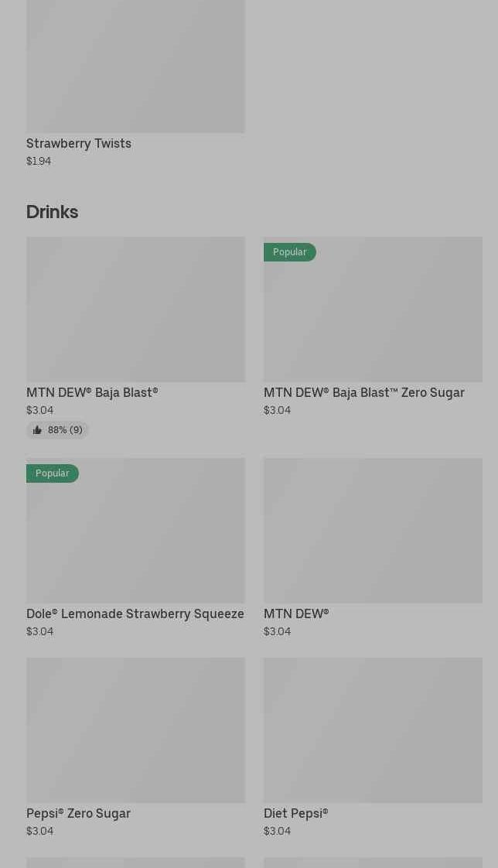The width and height of the screenshot is (498, 868).
Task: Click the plain MTN DEW® item name
Action: [296, 613]
